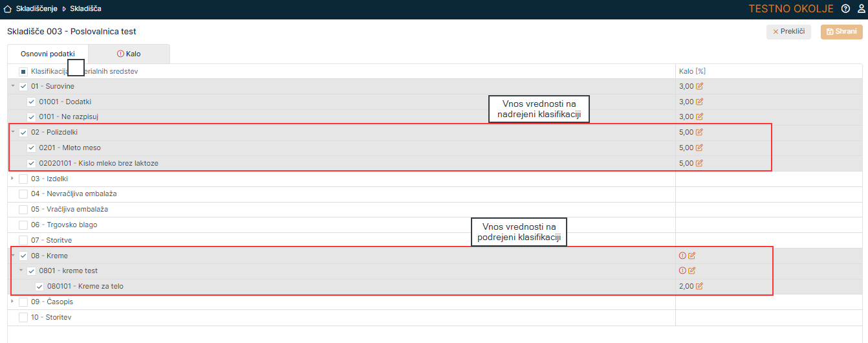Viewport: 868px width, 343px height.
Task: Expand the 03 - Izdelki tree node
Action: coord(12,179)
